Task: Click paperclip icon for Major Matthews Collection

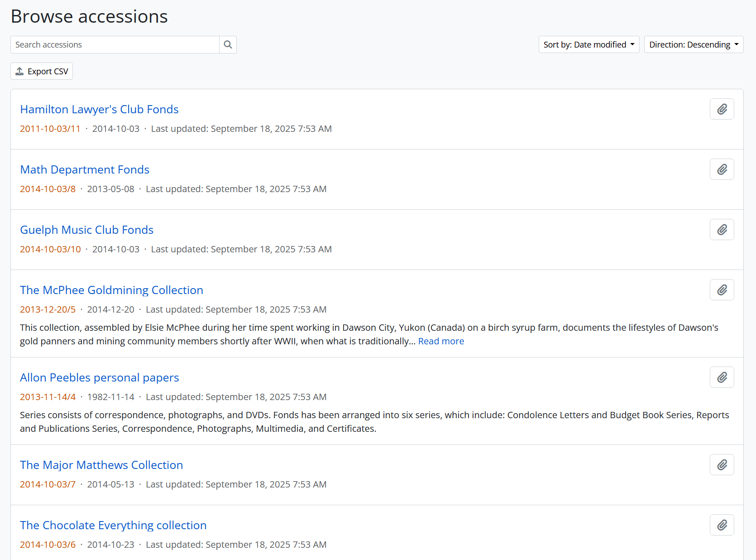Action: pos(722,465)
